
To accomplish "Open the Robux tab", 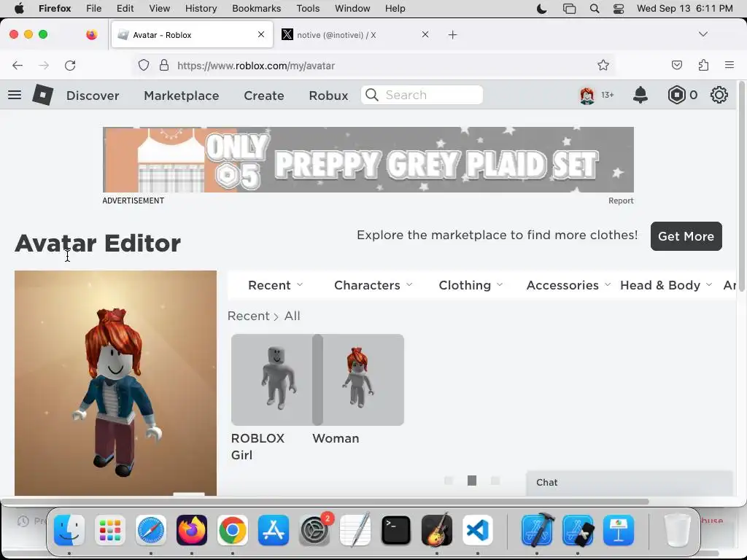I will [328, 96].
